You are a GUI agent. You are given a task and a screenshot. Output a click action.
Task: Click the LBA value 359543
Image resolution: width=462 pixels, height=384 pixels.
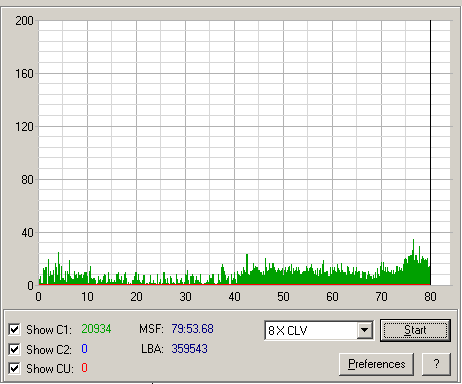[x=189, y=349]
